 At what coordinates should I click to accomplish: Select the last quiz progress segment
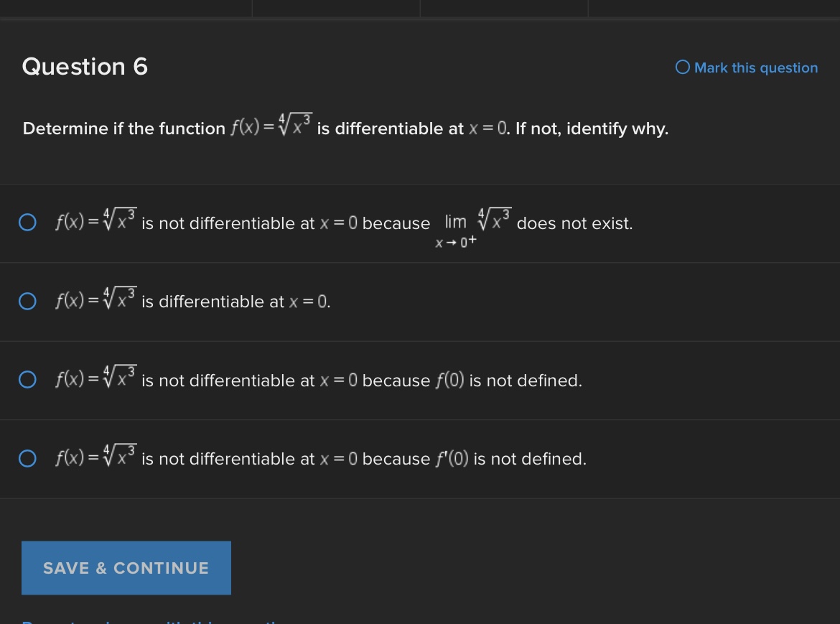click(714, 9)
